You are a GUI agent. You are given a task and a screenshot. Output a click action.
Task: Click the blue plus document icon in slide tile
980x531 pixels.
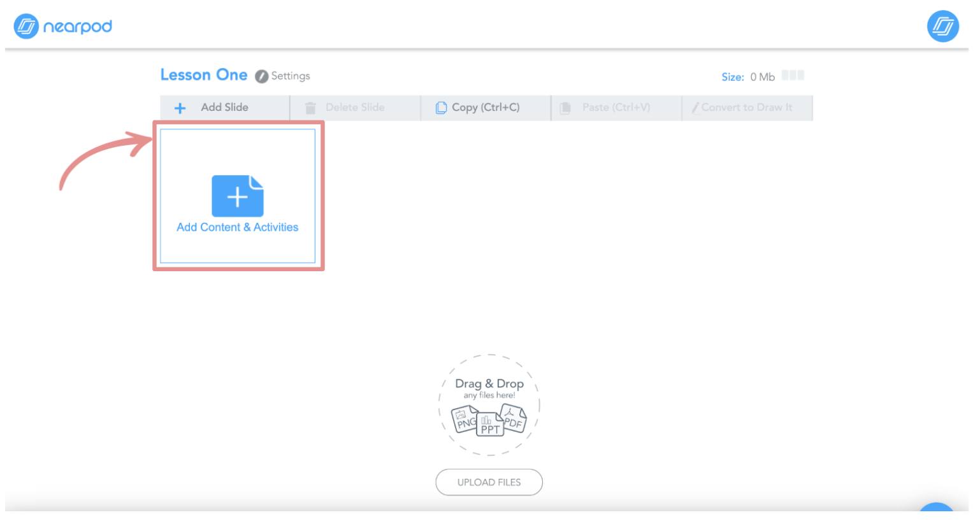237,196
